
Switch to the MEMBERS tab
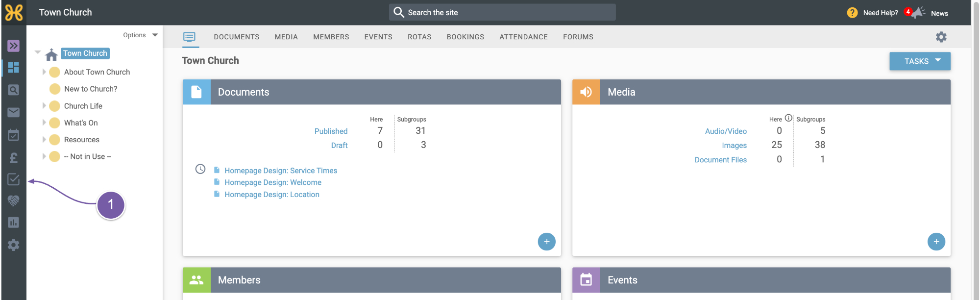(331, 37)
